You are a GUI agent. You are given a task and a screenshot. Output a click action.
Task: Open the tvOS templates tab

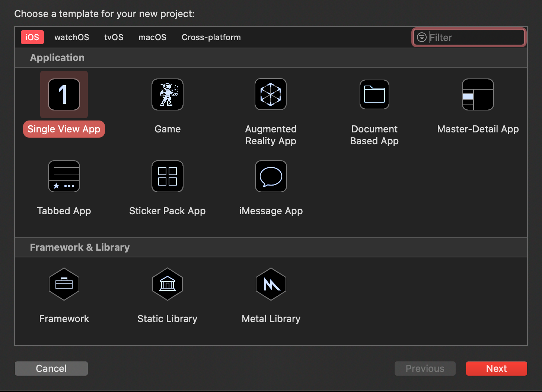114,37
